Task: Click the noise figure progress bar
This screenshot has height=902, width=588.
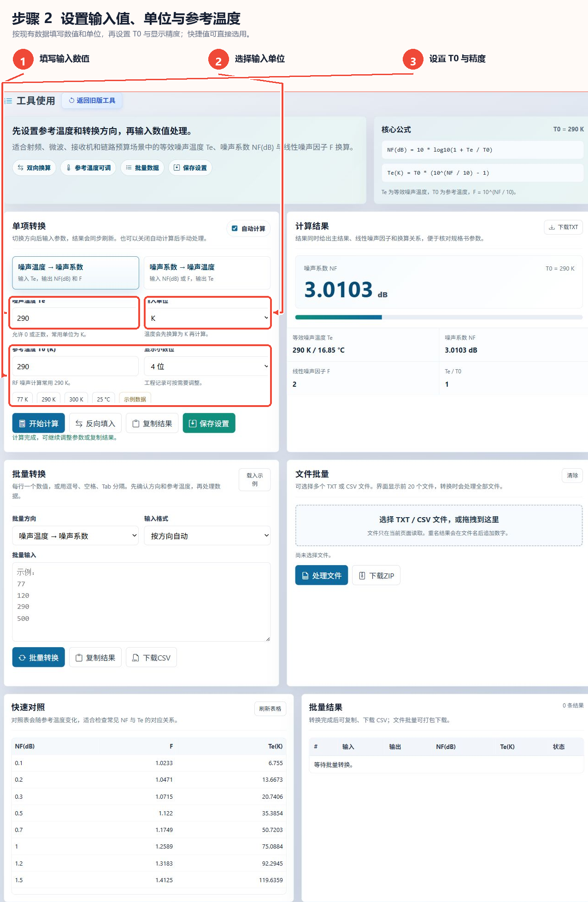Action: pos(439,317)
